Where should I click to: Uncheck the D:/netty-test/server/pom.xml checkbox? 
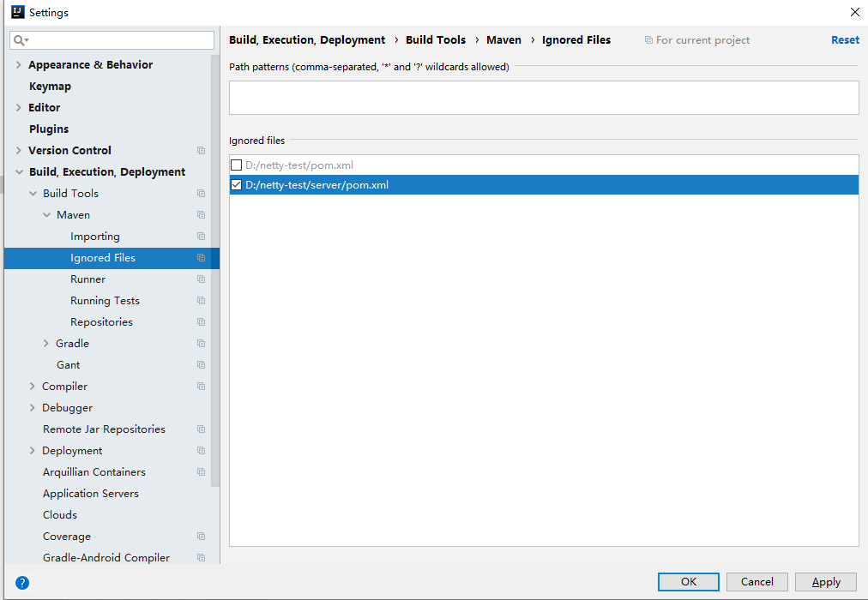pyautogui.click(x=237, y=185)
